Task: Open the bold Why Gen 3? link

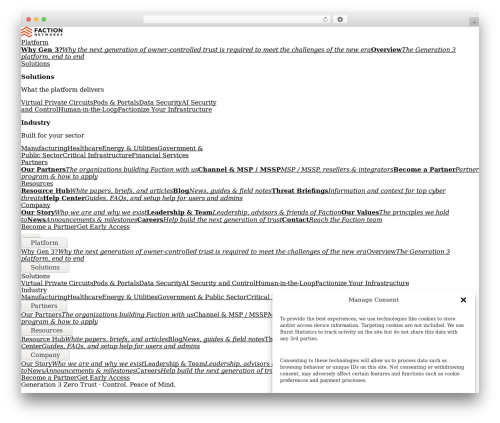Action: [x=42, y=50]
